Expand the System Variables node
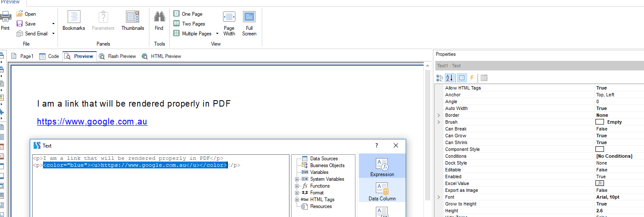Image resolution: width=644 pixels, height=217 pixels. point(297,179)
